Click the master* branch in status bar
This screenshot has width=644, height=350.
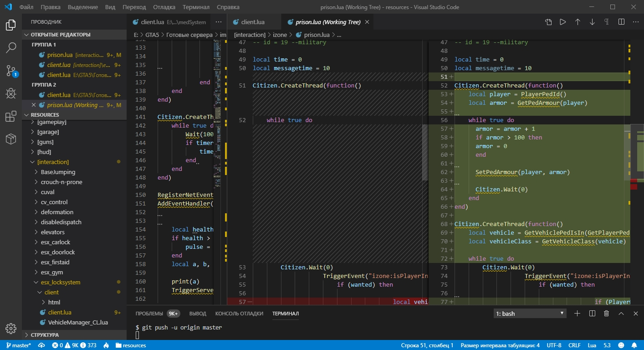pyautogui.click(x=18, y=345)
